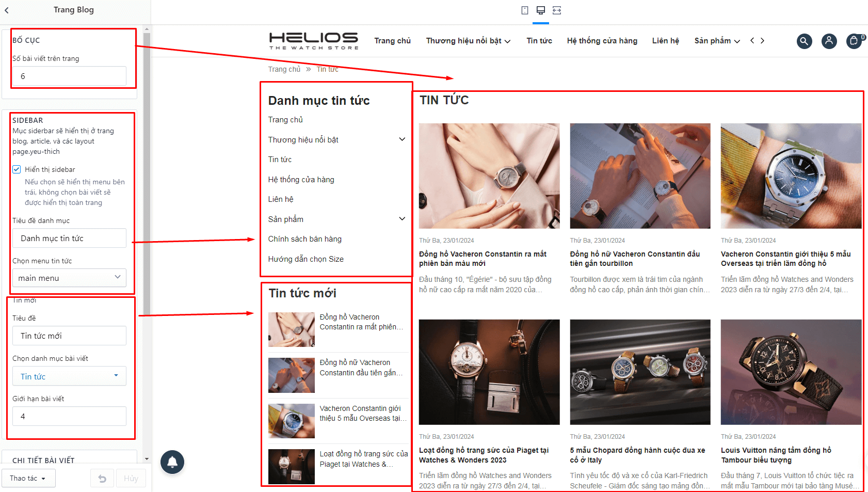The width and height of the screenshot is (868, 492).
Task: Open Thương hiệu nổi bật header dropdown
Action: click(468, 41)
